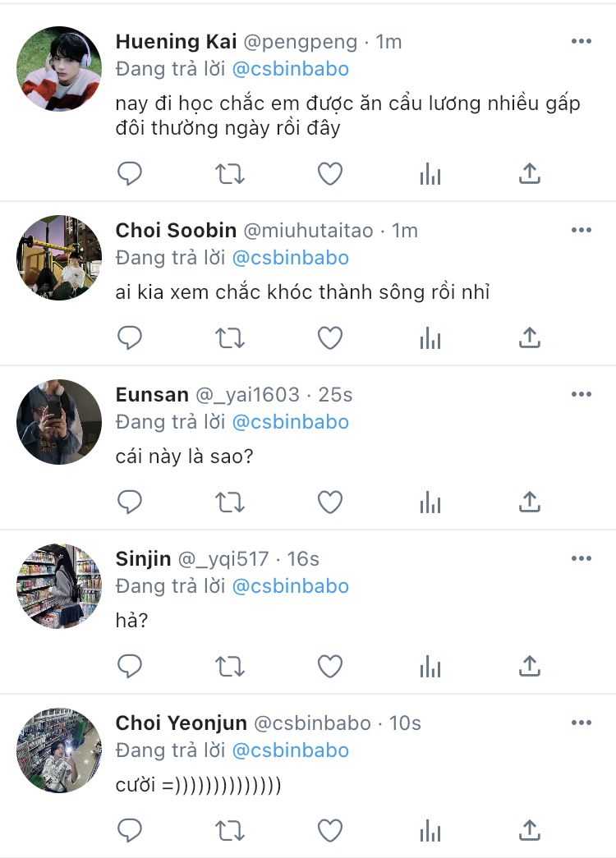The width and height of the screenshot is (616, 858).
Task: Share Choi Yeonjun's tweet
Action: pos(531,830)
